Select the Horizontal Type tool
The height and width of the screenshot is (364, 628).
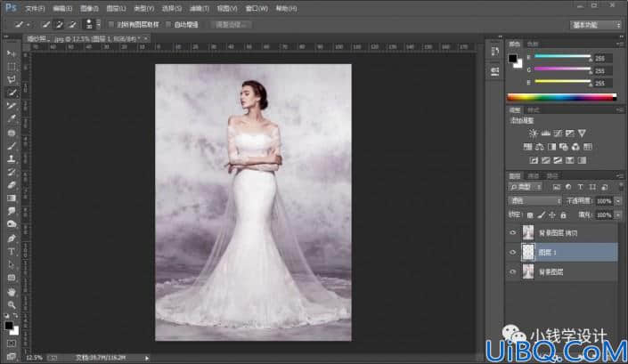pos(12,252)
